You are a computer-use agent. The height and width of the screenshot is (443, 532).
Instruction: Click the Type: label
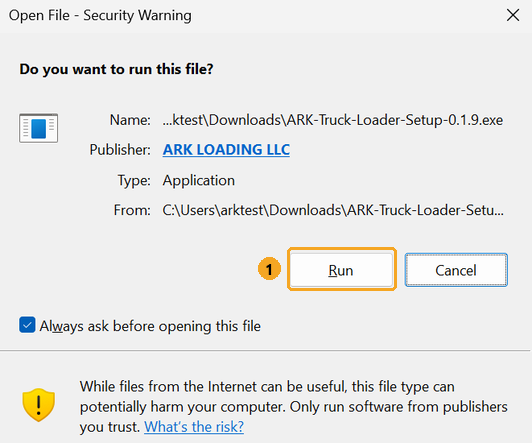(134, 180)
